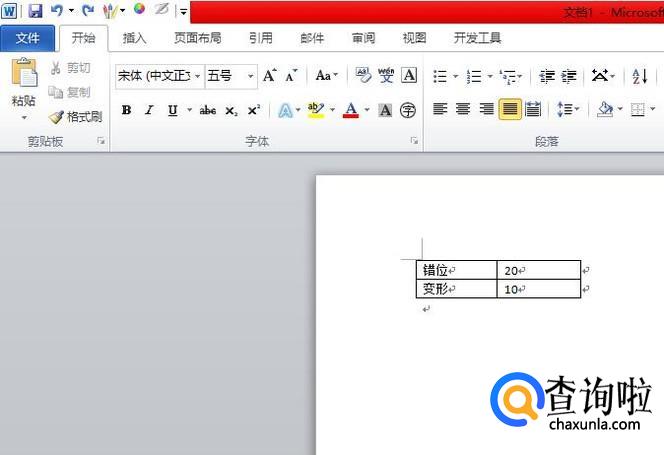Click the Shading paint bucket icon

(x=605, y=109)
